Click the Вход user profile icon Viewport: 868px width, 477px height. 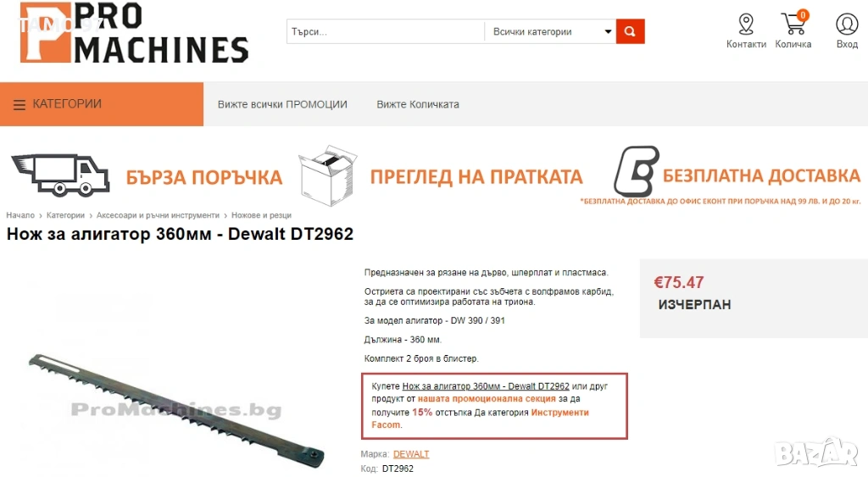point(847,25)
